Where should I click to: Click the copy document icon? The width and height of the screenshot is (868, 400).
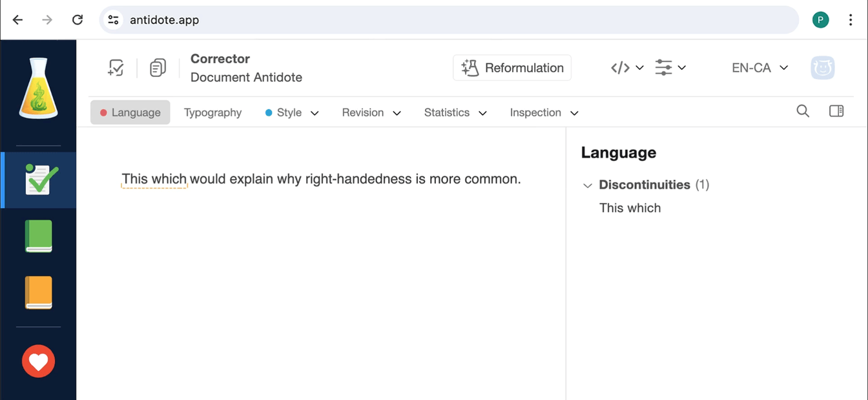(x=158, y=68)
